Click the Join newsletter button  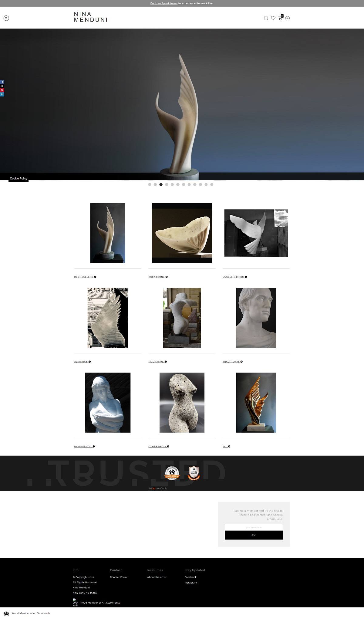pyautogui.click(x=254, y=535)
